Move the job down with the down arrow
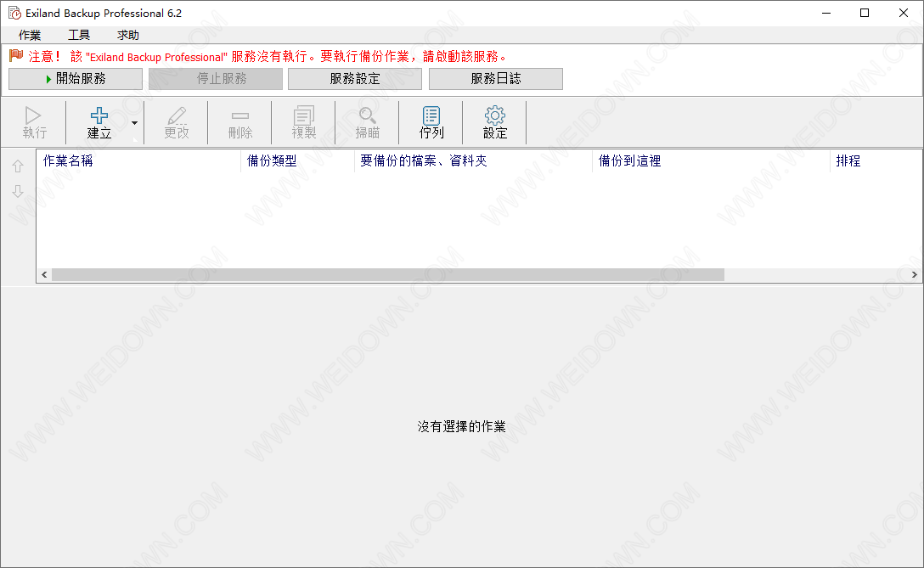 click(18, 191)
